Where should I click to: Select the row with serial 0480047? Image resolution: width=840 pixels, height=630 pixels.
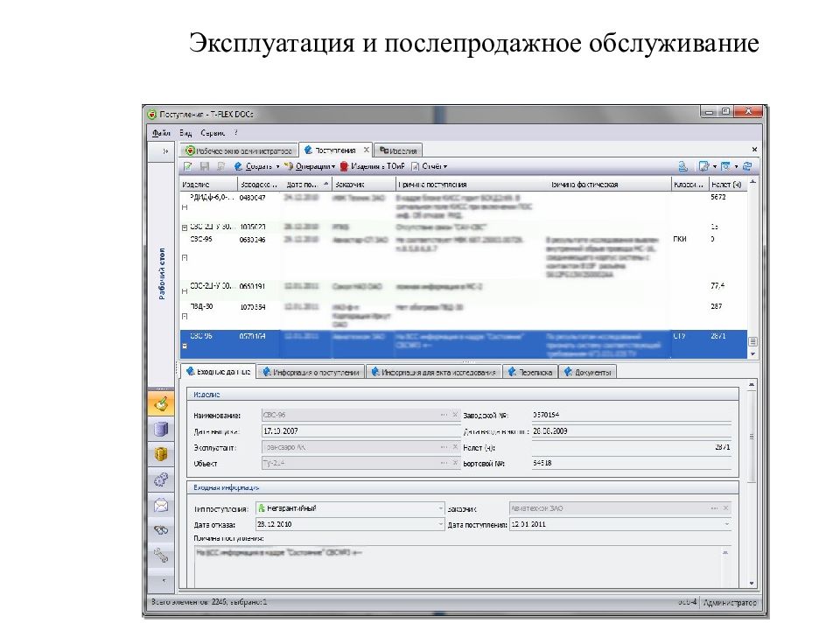click(464, 206)
